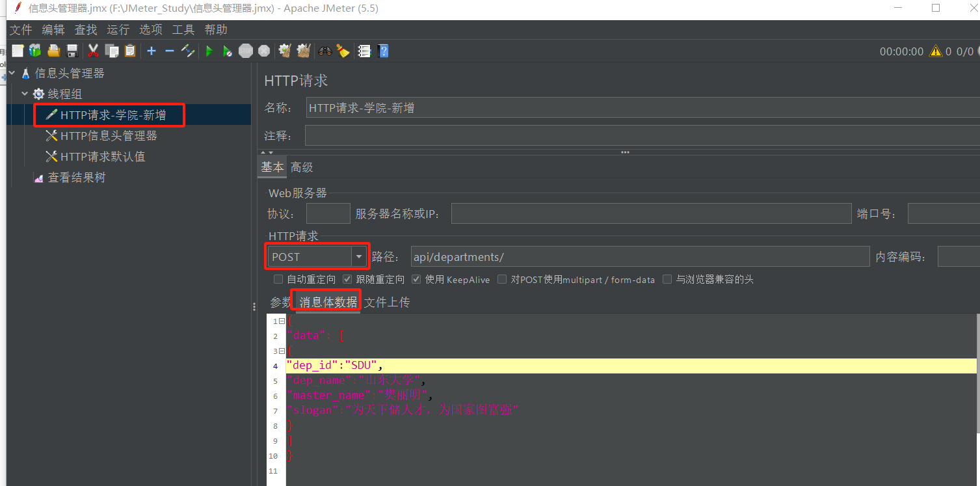Open help with question mark icon
This screenshot has height=486, width=980.
(x=383, y=51)
